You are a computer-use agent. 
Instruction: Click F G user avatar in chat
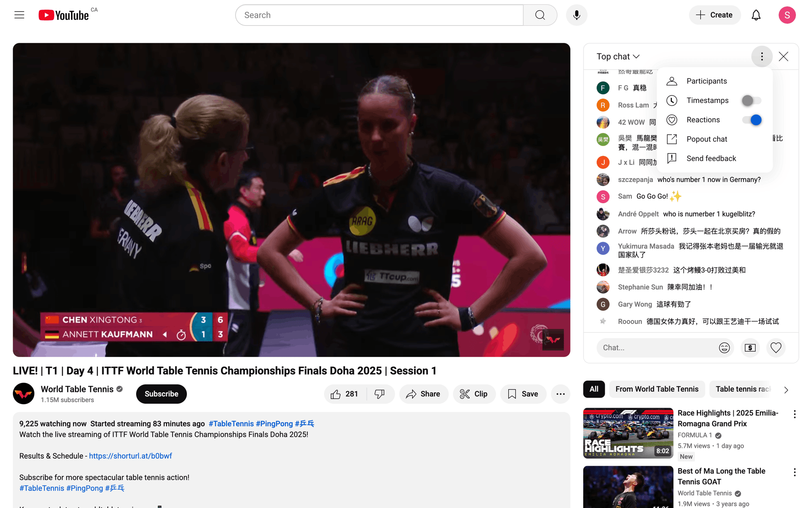603,88
